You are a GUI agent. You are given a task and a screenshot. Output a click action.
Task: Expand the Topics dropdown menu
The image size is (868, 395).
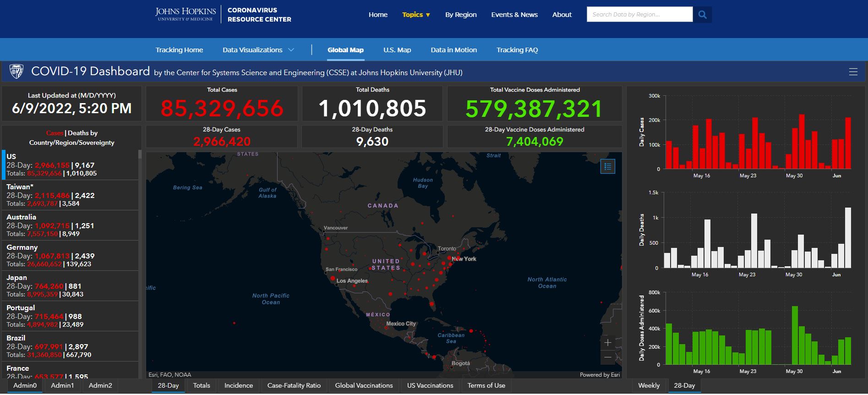pos(416,15)
